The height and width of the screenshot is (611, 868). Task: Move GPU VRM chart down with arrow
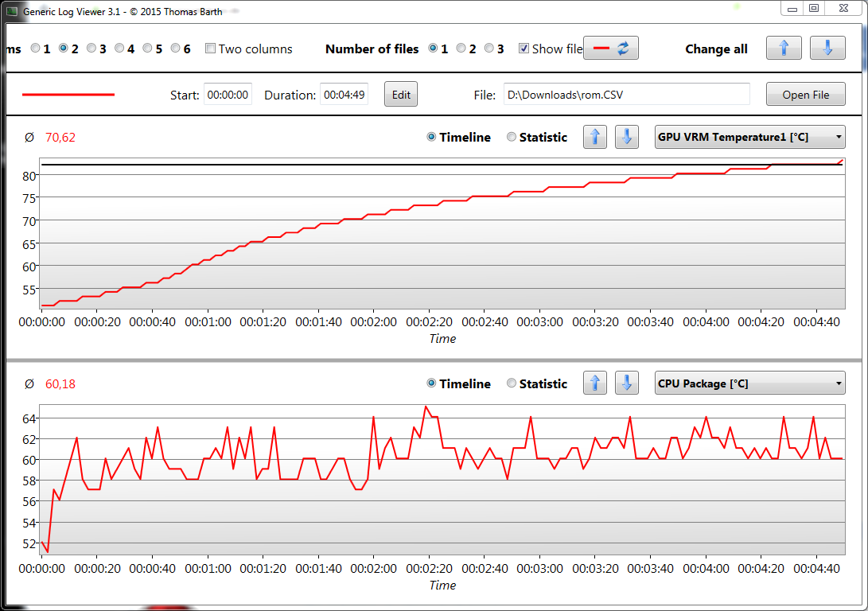[627, 137]
